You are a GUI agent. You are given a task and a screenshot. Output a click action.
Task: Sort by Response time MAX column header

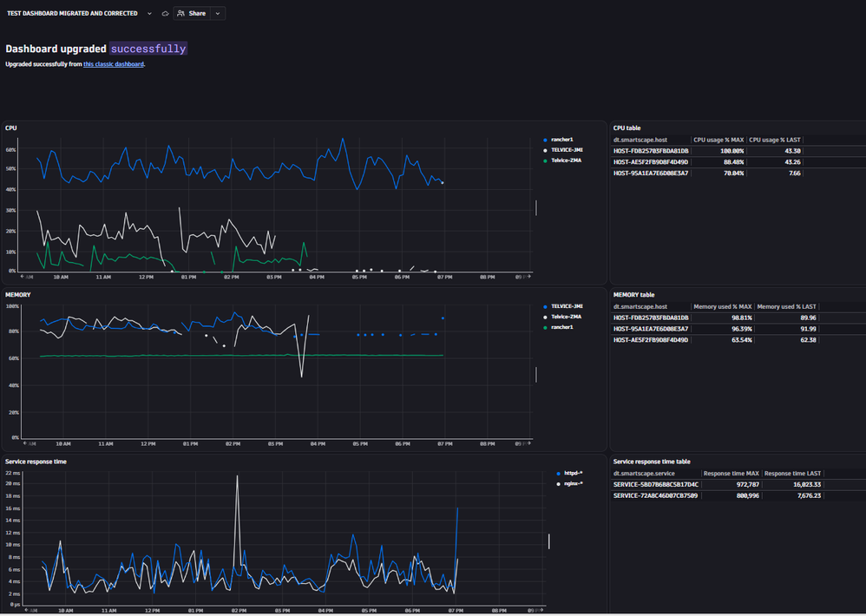(x=732, y=473)
